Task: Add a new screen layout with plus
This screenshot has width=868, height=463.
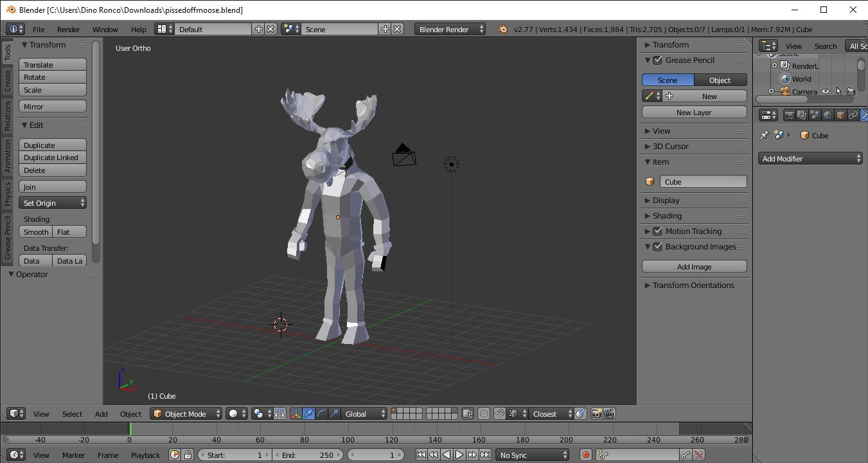Action: coord(258,29)
